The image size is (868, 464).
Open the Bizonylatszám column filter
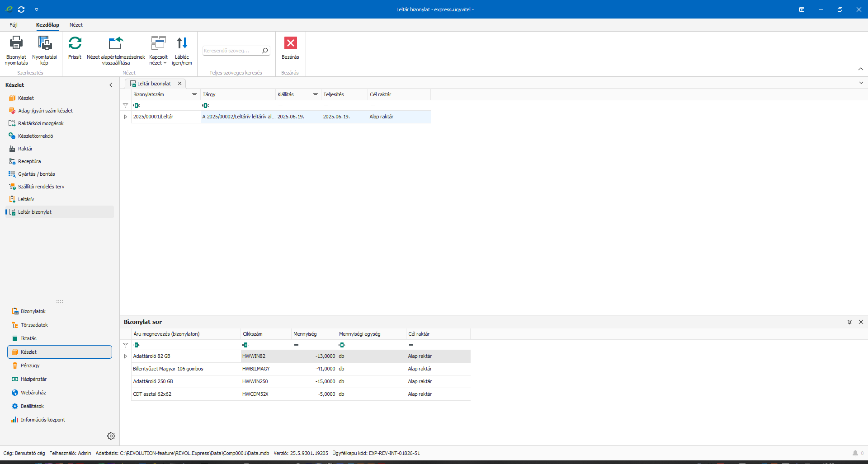tap(194, 95)
